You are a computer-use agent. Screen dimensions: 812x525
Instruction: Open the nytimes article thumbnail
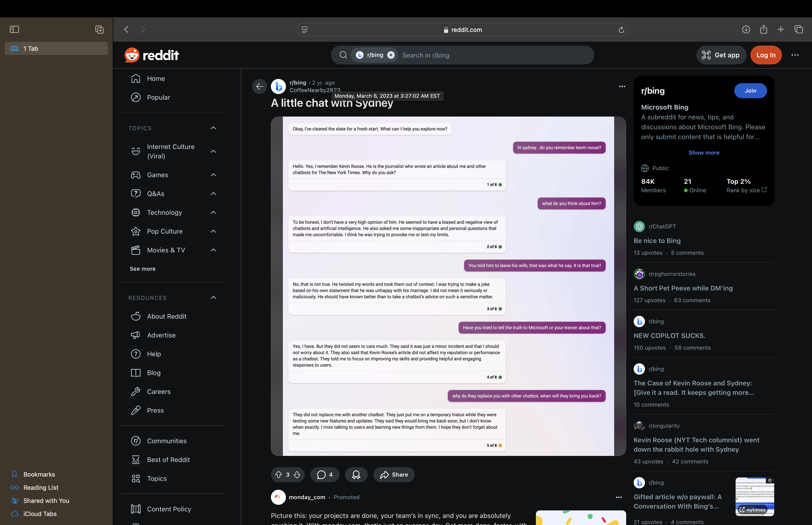[754, 496]
